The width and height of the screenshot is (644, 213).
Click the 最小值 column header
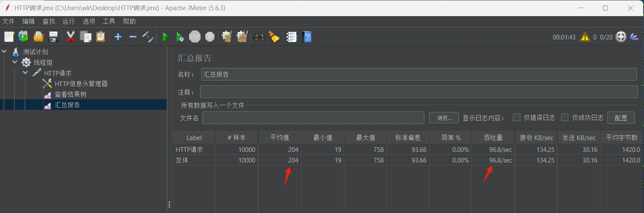tap(322, 137)
